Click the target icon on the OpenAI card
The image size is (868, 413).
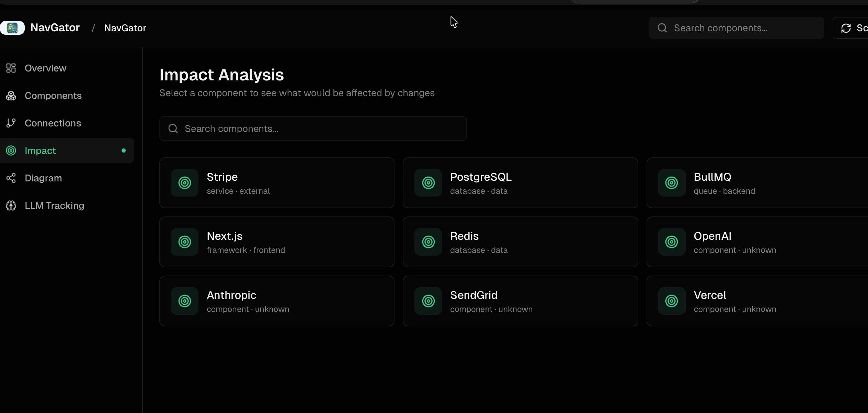click(x=672, y=242)
